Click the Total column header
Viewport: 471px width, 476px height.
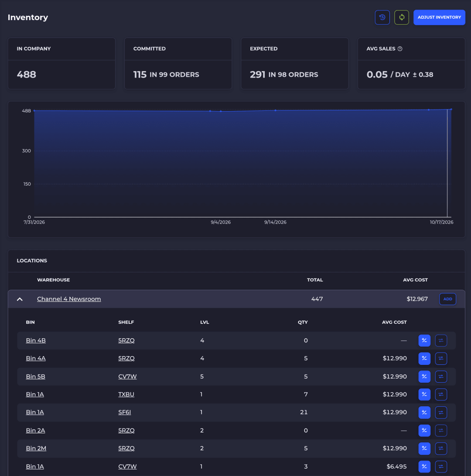[x=315, y=280]
